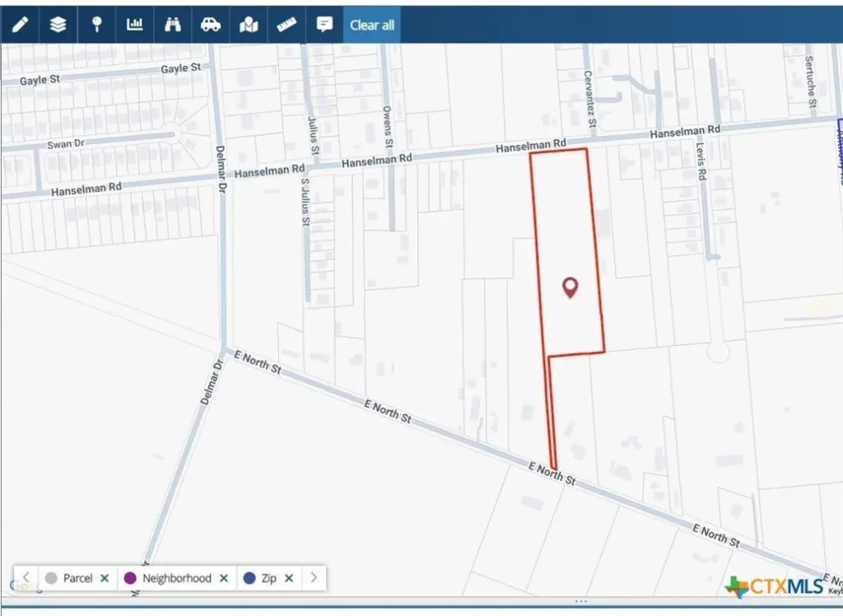Click the gray Parcel color dot
Screen dimensions: 843x616
[51, 578]
